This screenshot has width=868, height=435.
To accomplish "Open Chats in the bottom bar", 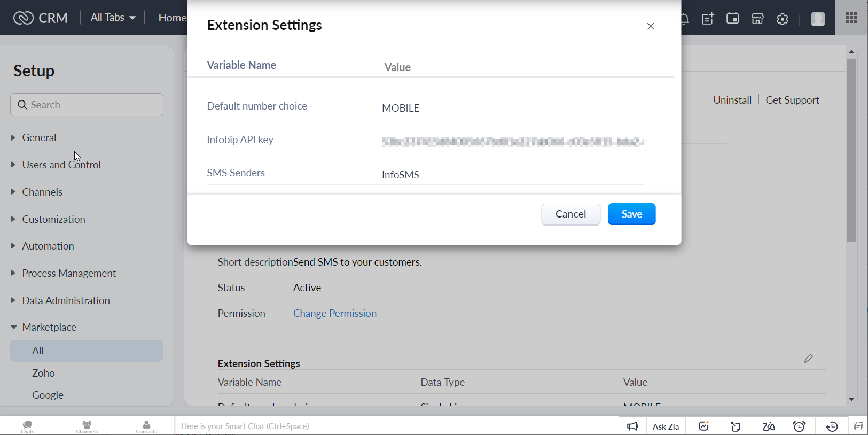I will [x=27, y=426].
